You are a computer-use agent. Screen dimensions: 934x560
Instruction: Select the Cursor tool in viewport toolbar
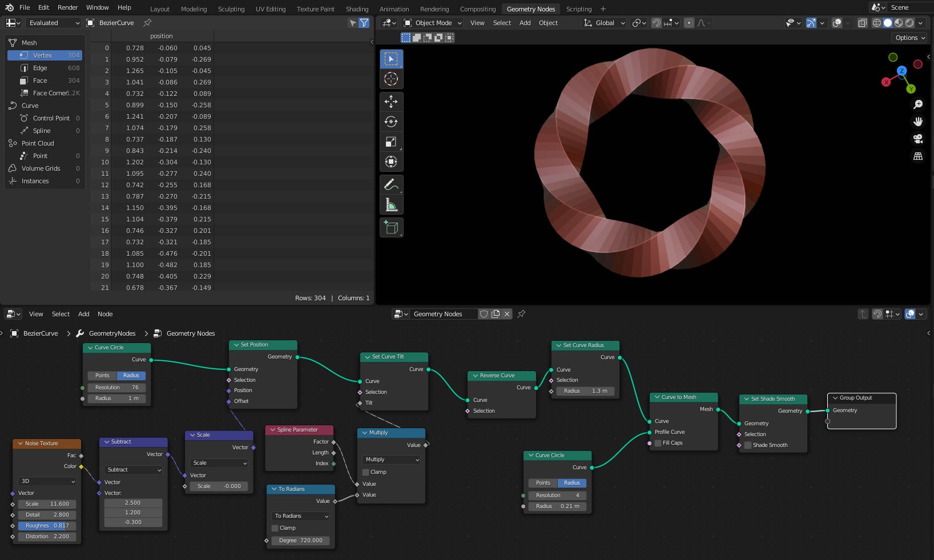tap(391, 79)
